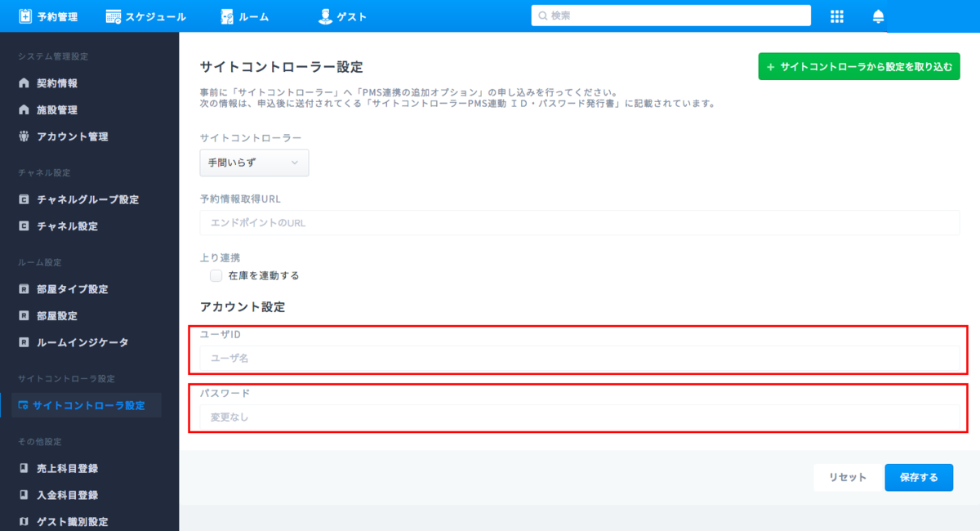Click the 契約情報 home icon
The width and height of the screenshot is (980, 531).
click(x=24, y=83)
